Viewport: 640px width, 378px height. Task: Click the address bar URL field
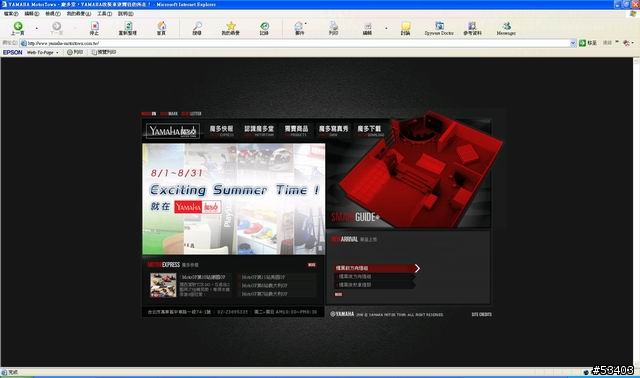298,43
